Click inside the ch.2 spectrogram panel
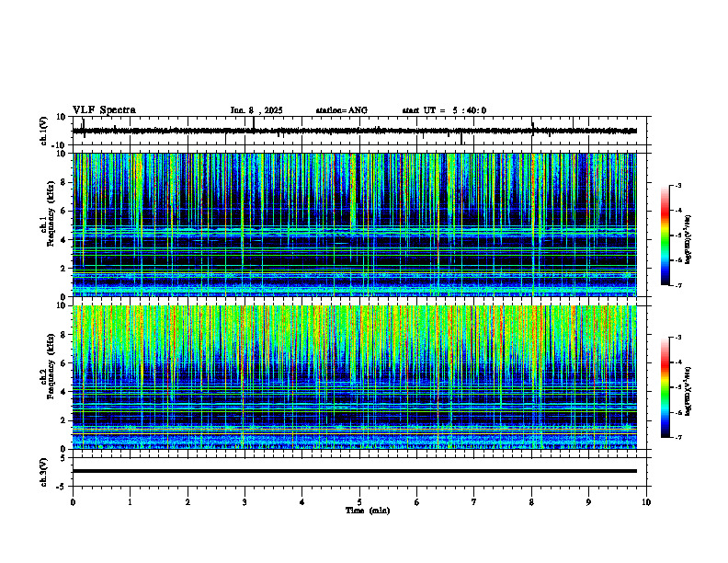The height and width of the screenshot is (563, 728). click(x=355, y=377)
